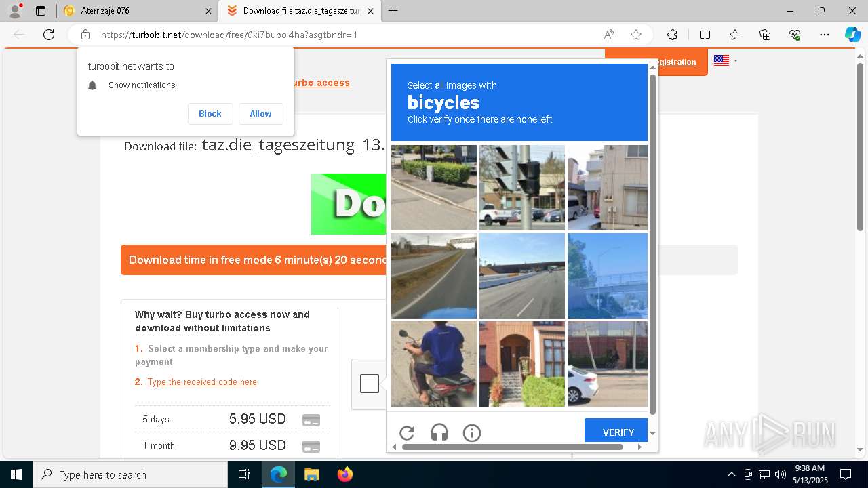Allow turbobit.net notifications
868x488 pixels.
(x=260, y=114)
